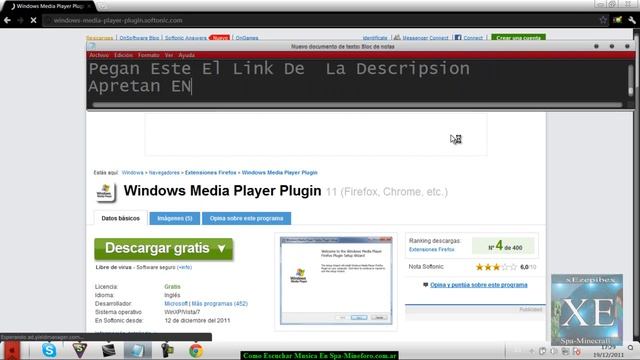Open the Ver menu in Notepad
Viewport: 640px width, 360px height.
point(169,55)
